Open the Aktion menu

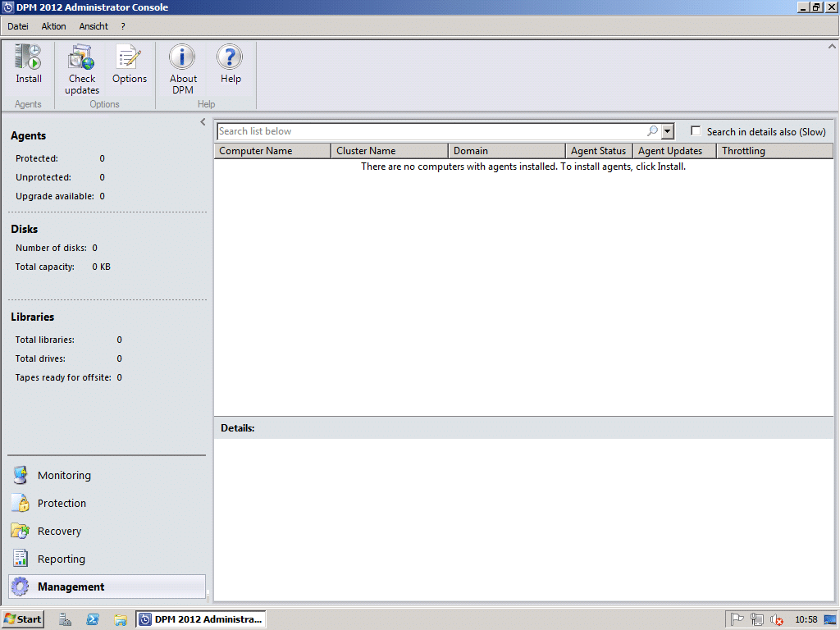53,26
